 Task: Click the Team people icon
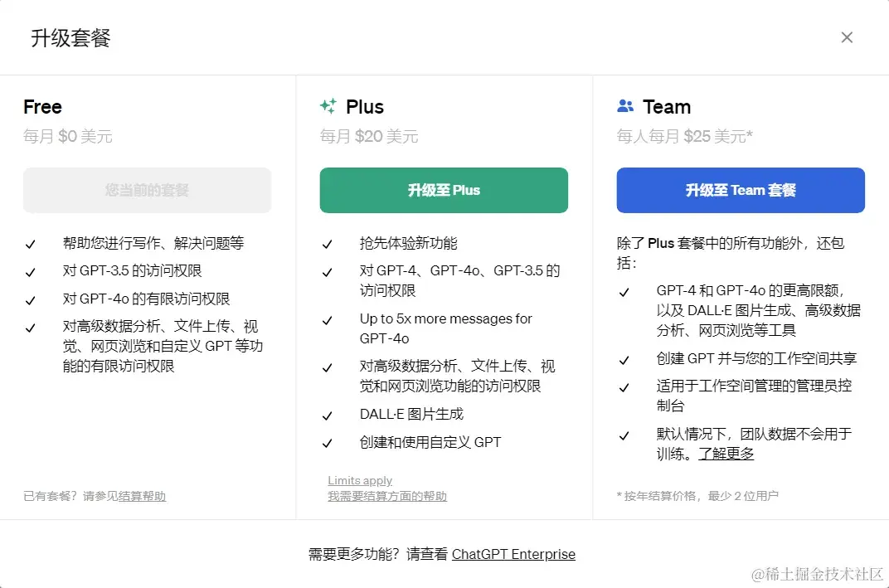(625, 105)
